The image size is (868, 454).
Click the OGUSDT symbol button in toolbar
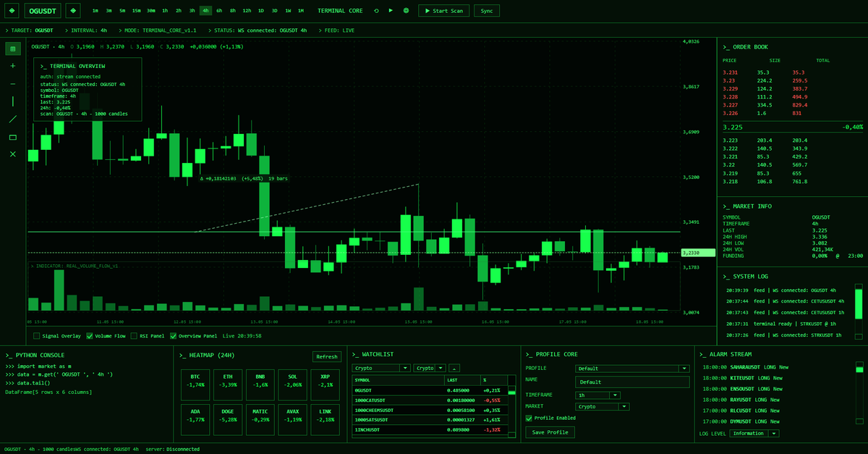point(43,11)
